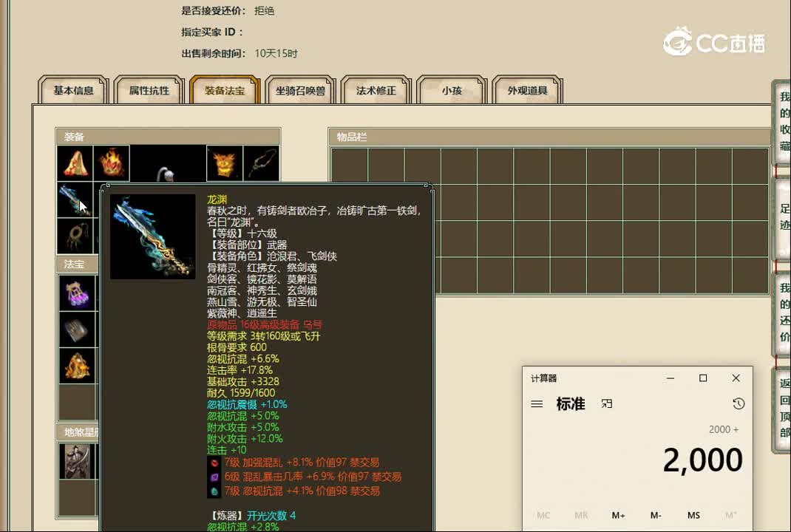791x532 pixels.
Task: Open calculator history icon
Action: click(739, 403)
